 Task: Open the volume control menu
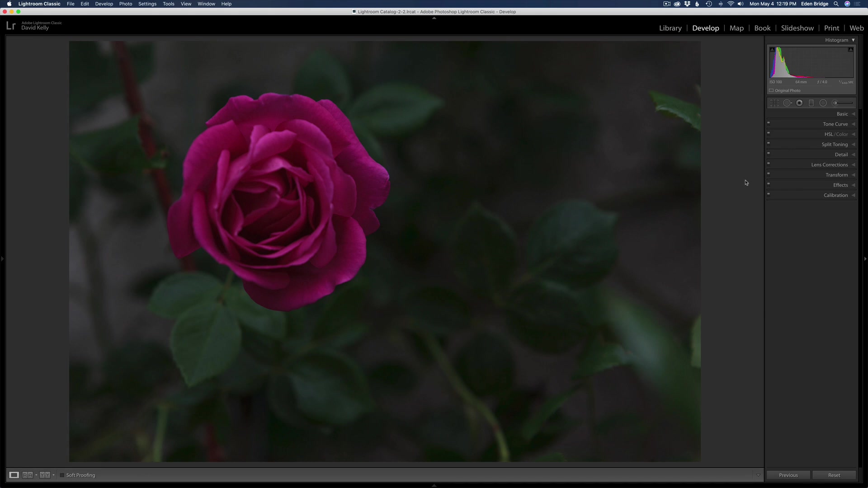tap(741, 4)
